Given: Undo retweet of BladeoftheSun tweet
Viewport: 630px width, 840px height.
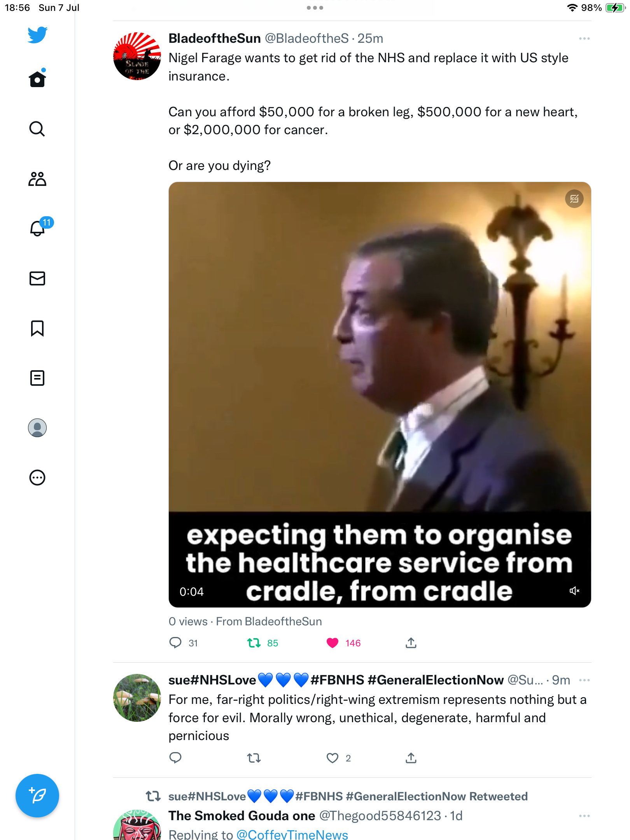Looking at the screenshot, I should pyautogui.click(x=254, y=643).
